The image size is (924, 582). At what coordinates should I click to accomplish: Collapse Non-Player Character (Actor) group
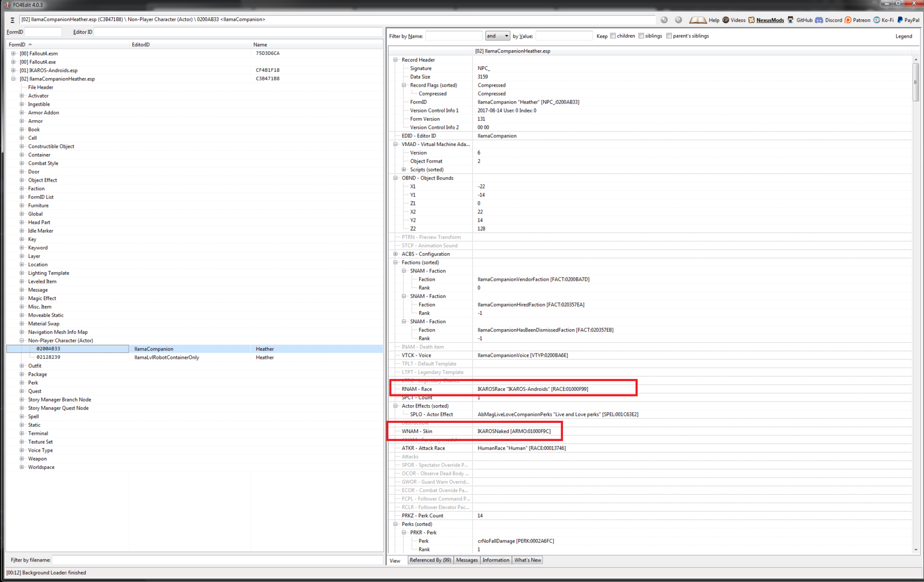(x=22, y=341)
